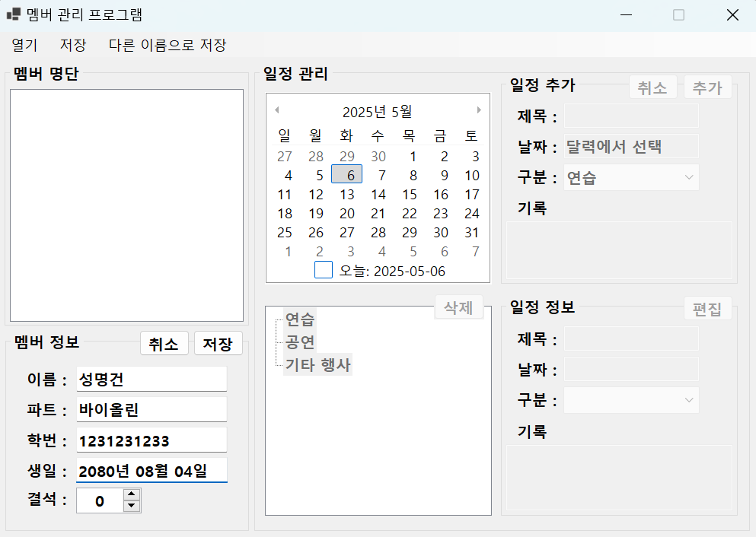The height and width of the screenshot is (537, 756).
Task: Click the 이름 field containing 성명건
Action: (152, 379)
